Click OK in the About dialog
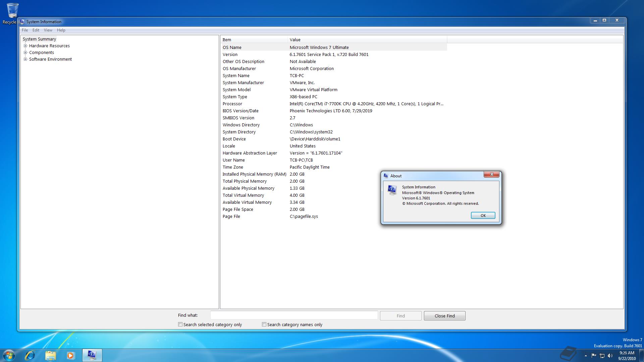Viewport: 644px width, 362px height. pos(483,216)
